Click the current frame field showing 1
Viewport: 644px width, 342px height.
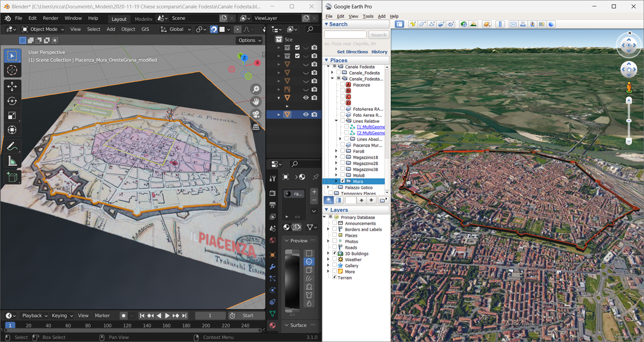210,316
